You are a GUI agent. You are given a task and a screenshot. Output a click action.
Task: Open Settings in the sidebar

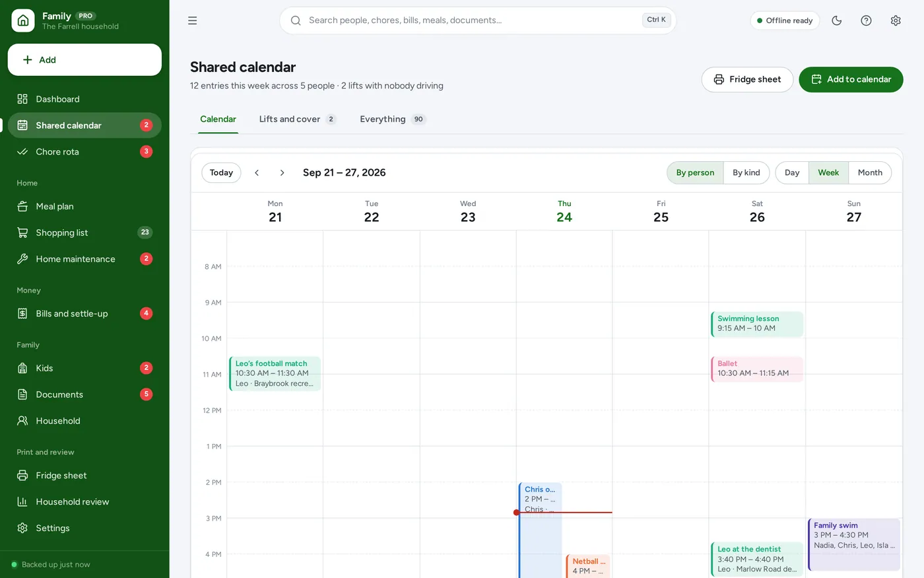click(84, 528)
